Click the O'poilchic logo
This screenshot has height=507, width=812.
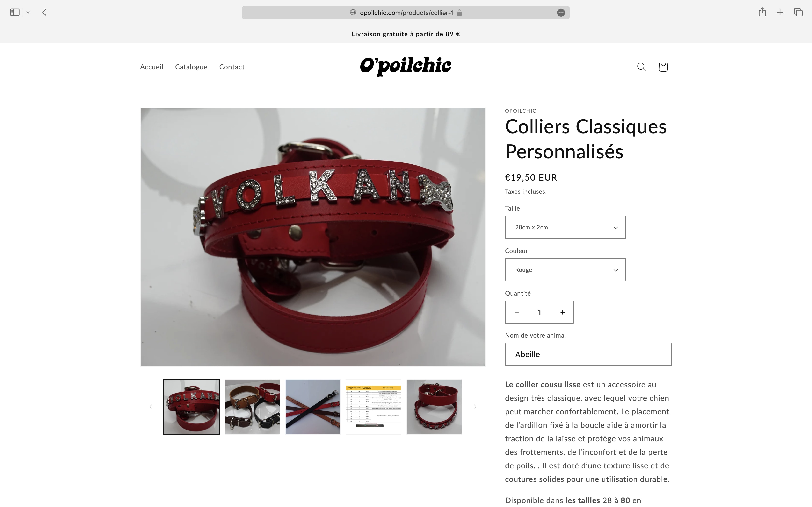(x=406, y=66)
